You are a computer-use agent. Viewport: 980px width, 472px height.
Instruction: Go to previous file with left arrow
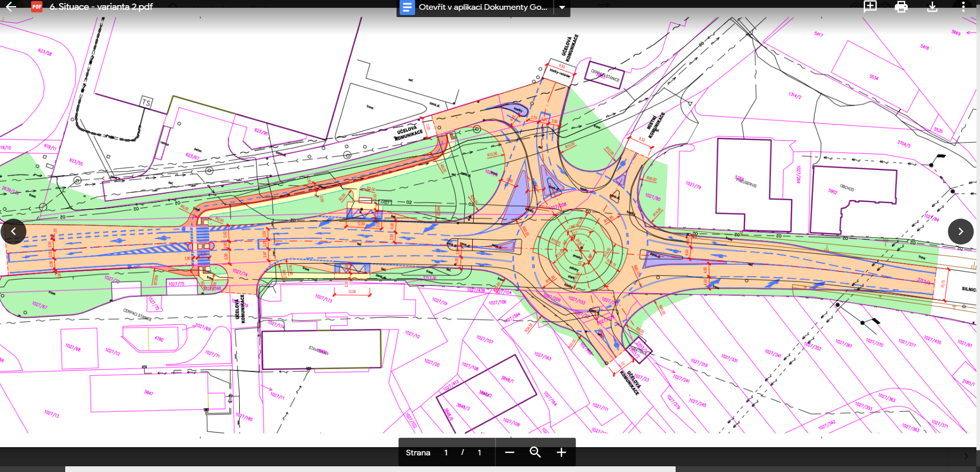point(13,232)
